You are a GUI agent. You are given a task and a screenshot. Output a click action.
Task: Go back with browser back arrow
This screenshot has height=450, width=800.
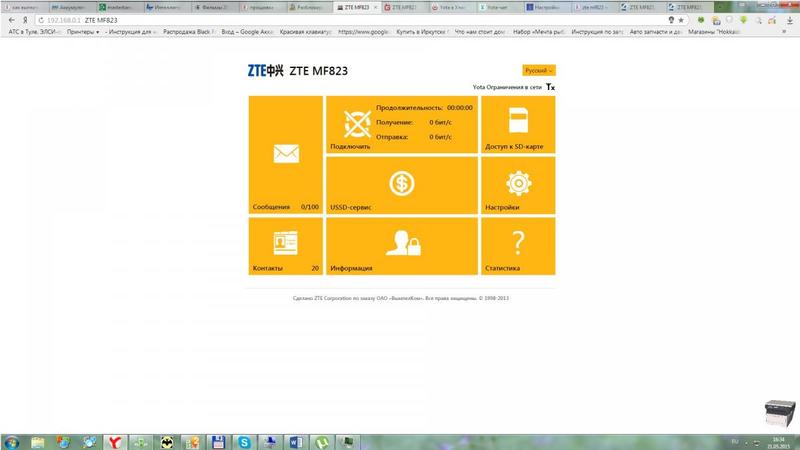11,20
